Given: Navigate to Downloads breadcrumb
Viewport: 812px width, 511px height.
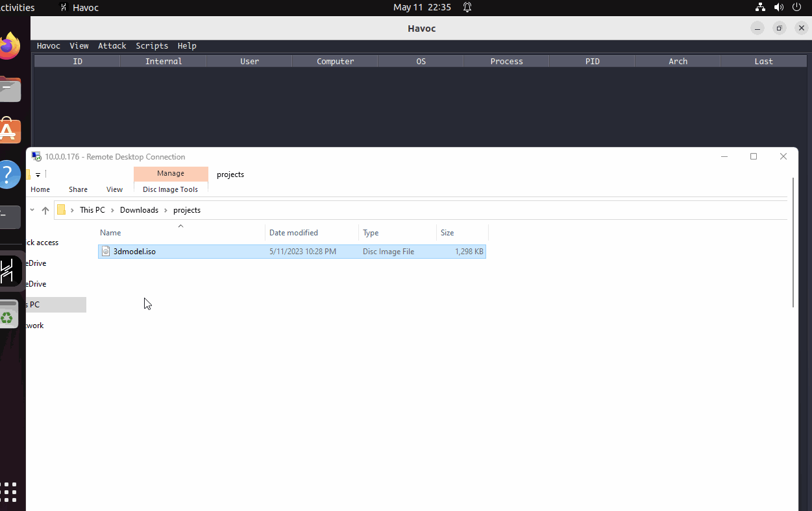Looking at the screenshot, I should click(139, 210).
